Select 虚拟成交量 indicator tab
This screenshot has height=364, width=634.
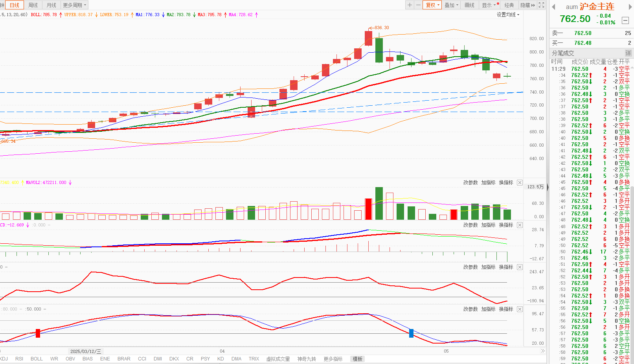click(x=278, y=359)
